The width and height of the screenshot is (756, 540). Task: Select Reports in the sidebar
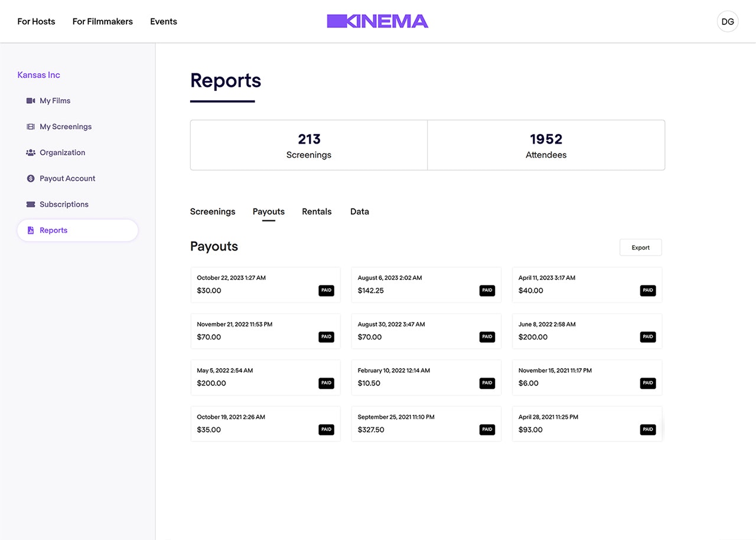[78, 230]
